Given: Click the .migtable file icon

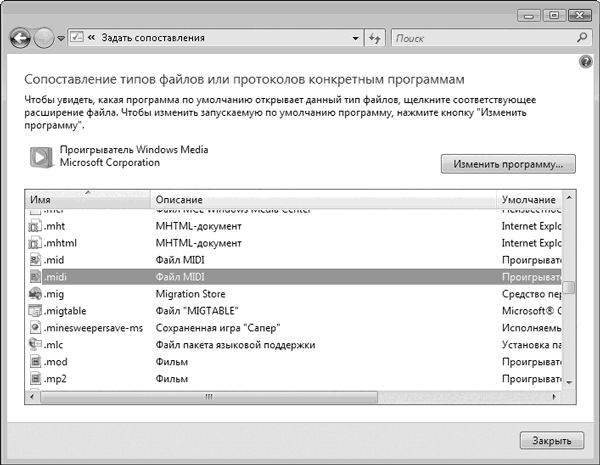Looking at the screenshot, I should tap(34, 311).
